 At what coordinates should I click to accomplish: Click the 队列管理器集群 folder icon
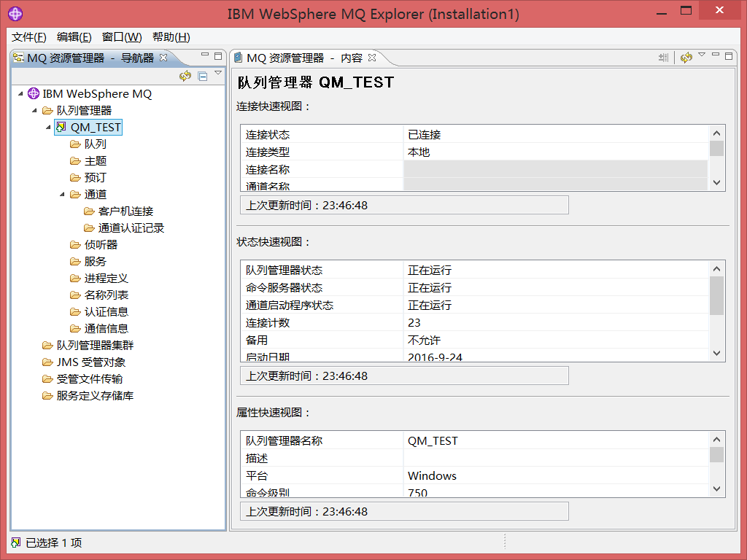tap(47, 345)
